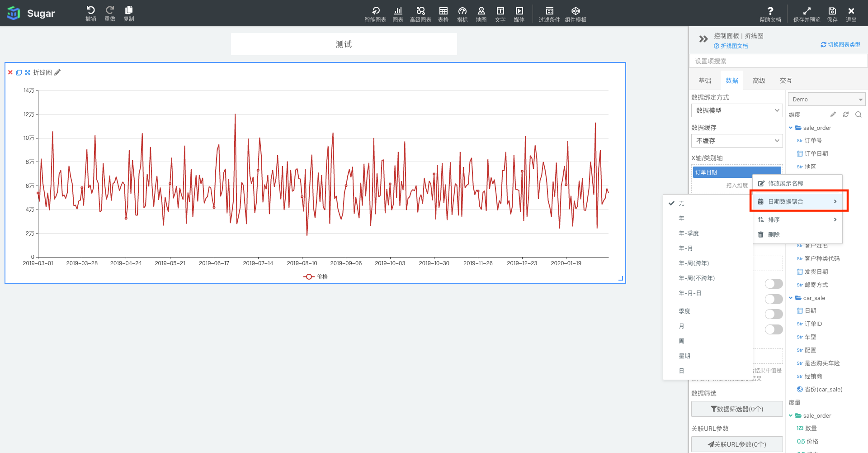Switch to the 数据 tab

731,81
